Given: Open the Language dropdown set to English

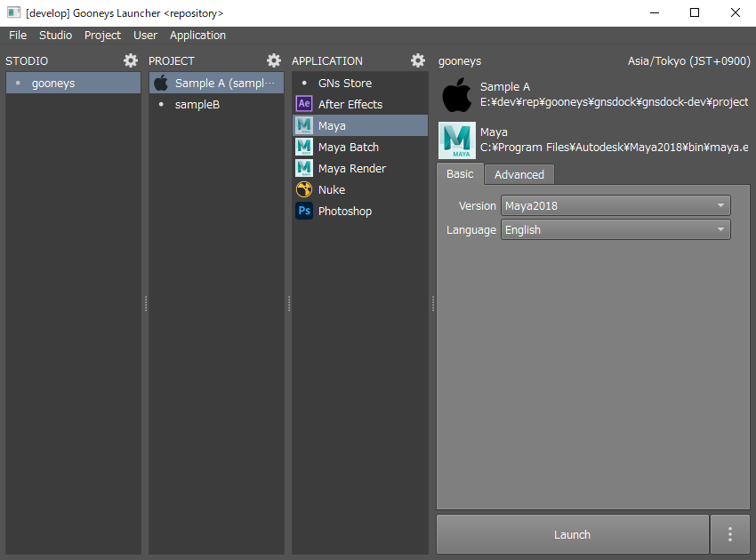Looking at the screenshot, I should (x=615, y=229).
